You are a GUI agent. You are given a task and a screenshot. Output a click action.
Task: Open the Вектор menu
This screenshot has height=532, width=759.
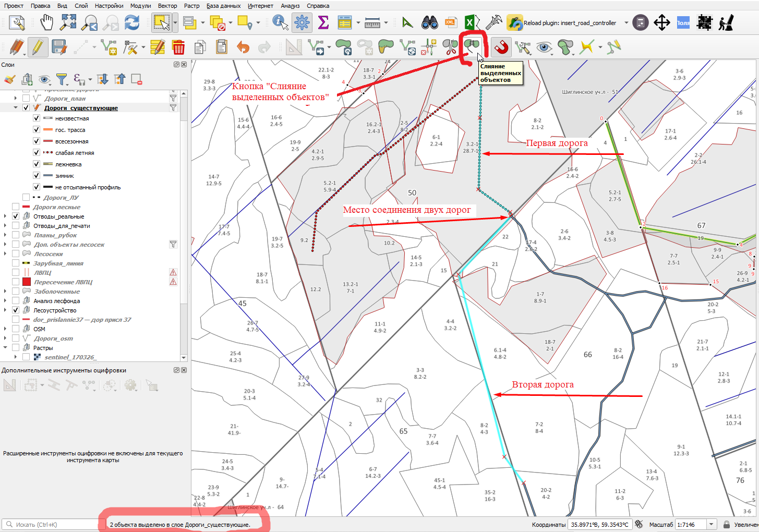click(167, 6)
